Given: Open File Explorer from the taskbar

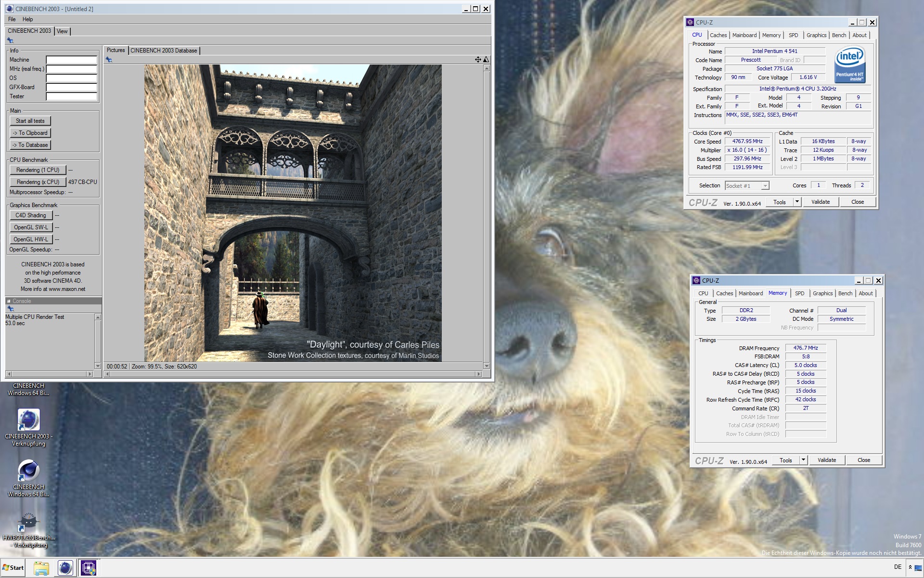Looking at the screenshot, I should point(41,568).
